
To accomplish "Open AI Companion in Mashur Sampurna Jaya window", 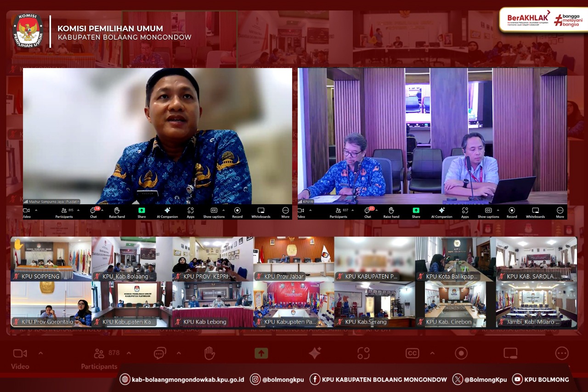I will click(167, 211).
